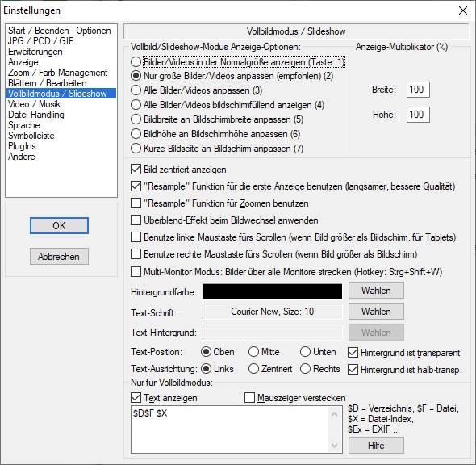Click Abbrechen to cancel
This screenshot has height=465, width=476.
[59, 257]
